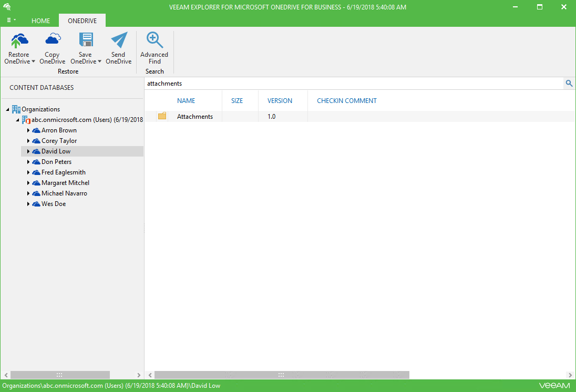Expand the Fred Eaglesmith node
Image resolution: width=576 pixels, height=392 pixels.
(x=28, y=172)
